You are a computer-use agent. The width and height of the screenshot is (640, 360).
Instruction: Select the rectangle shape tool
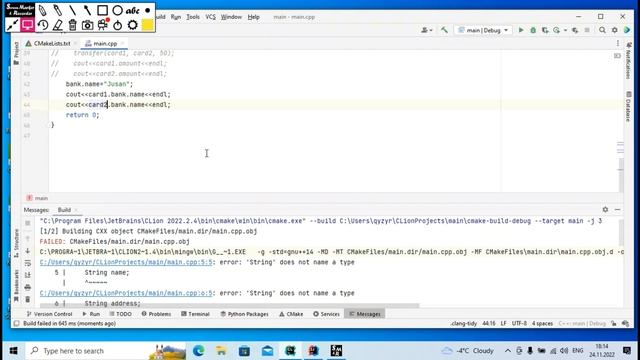tap(102, 10)
